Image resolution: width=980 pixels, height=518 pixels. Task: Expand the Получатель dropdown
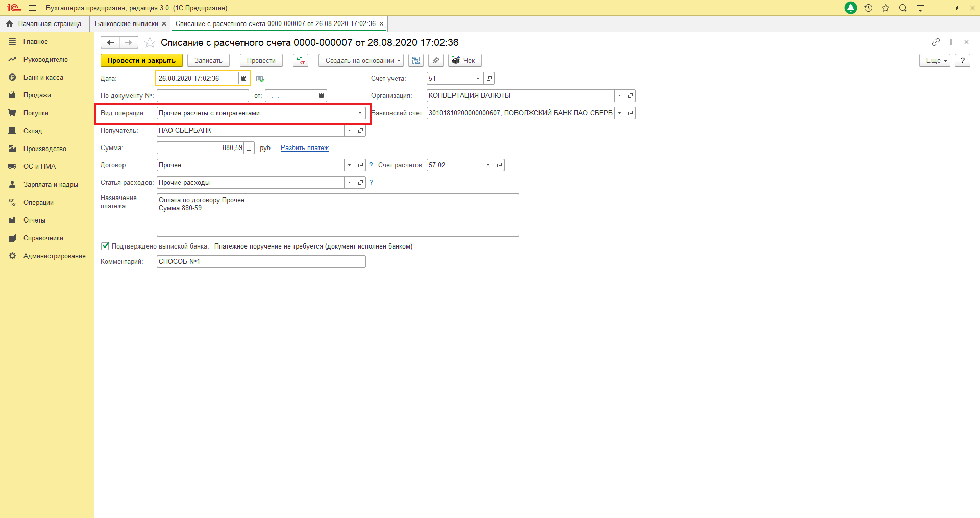(x=349, y=131)
